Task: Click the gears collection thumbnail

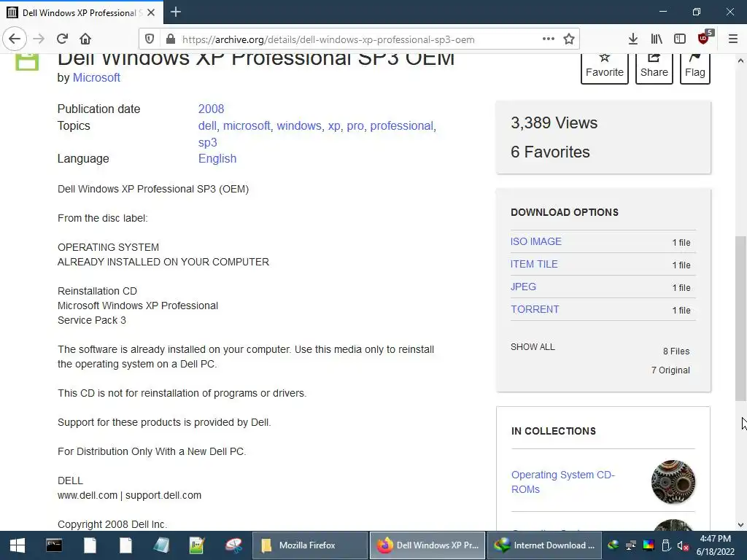Action: coord(673,482)
